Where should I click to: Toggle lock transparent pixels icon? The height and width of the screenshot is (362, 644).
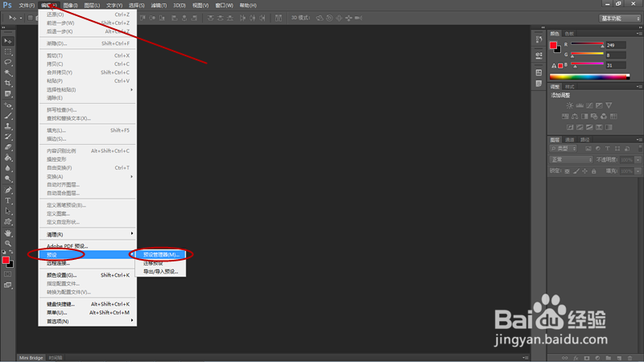(x=568, y=171)
